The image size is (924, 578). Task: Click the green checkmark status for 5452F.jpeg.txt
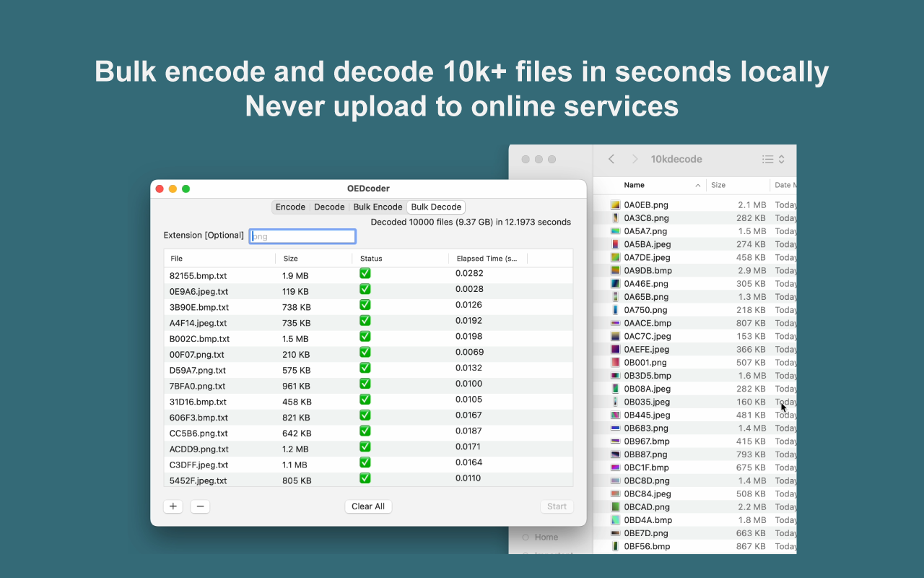click(365, 478)
